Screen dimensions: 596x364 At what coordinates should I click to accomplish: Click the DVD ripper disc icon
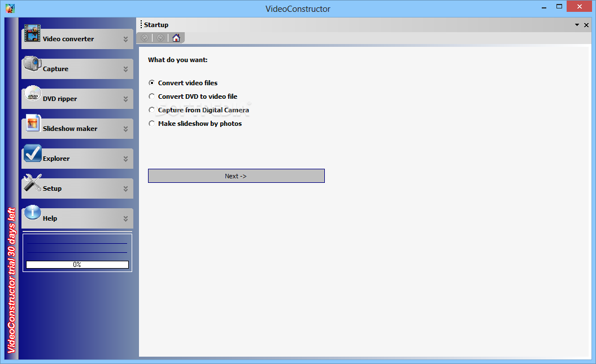[33, 93]
